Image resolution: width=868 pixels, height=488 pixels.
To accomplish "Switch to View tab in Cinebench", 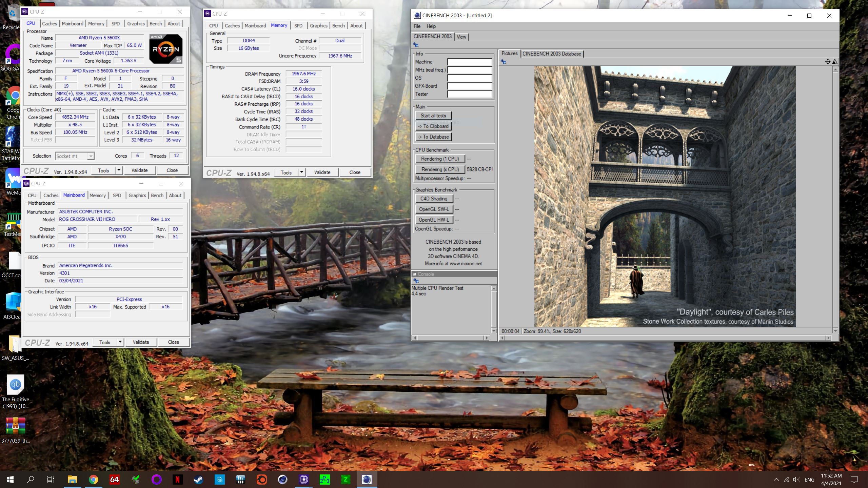I will (x=461, y=37).
